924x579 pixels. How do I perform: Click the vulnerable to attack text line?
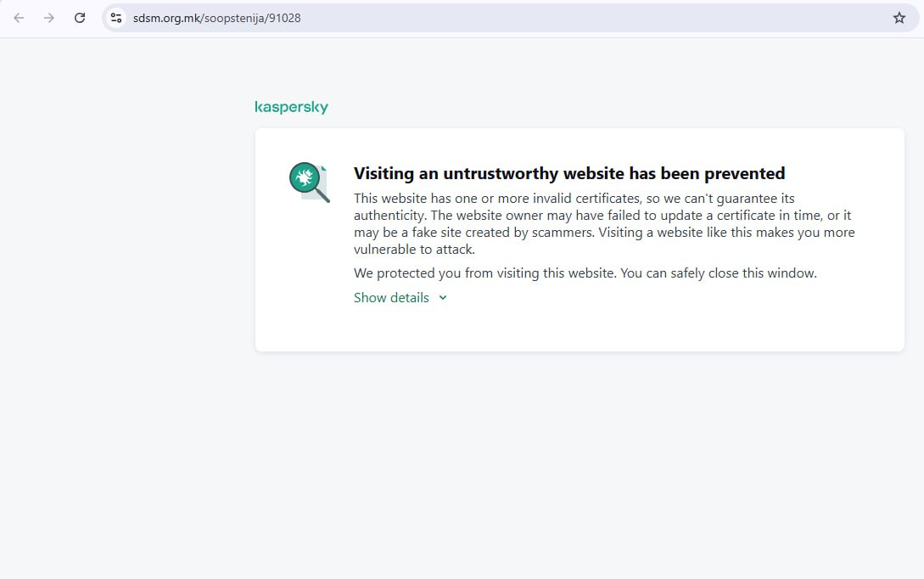(x=414, y=250)
